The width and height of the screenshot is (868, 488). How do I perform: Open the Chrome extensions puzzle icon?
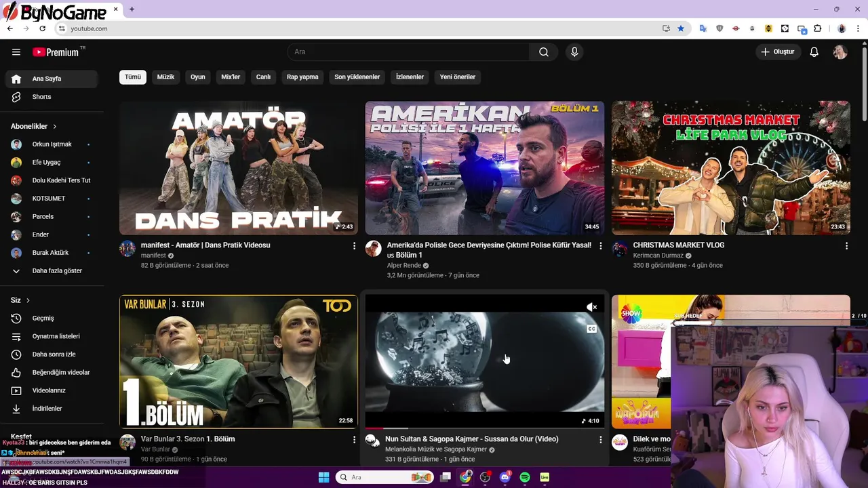(x=817, y=28)
